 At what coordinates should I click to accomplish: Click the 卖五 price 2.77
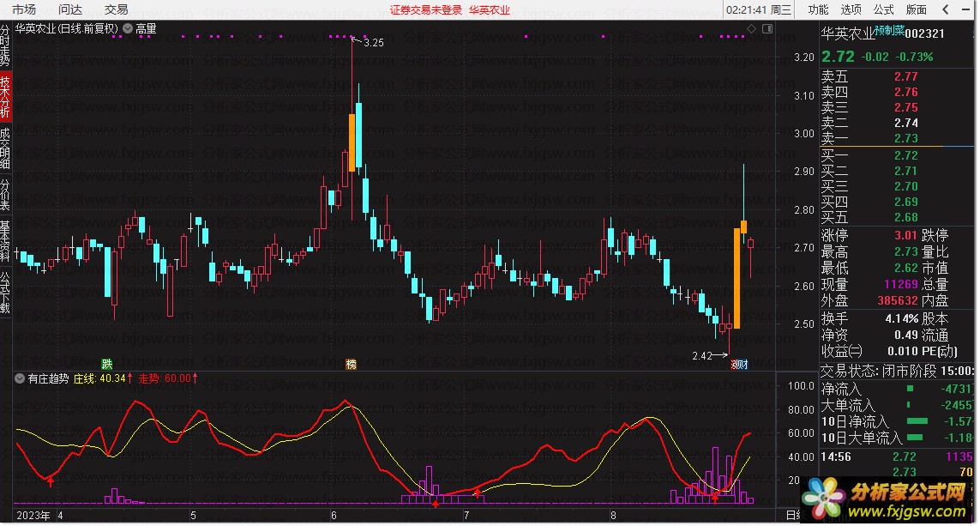point(905,76)
